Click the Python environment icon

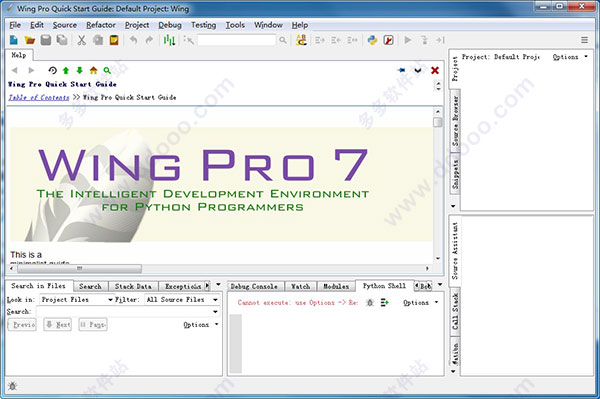[372, 40]
